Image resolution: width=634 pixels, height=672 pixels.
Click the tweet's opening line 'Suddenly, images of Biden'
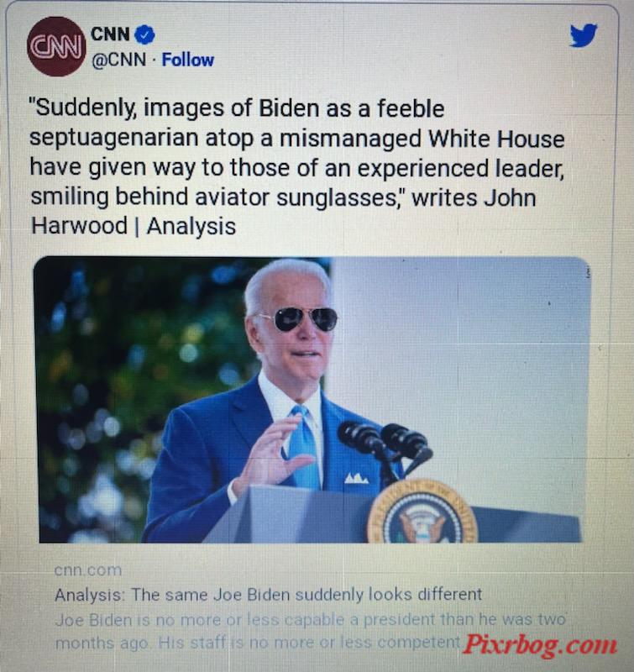(x=237, y=108)
